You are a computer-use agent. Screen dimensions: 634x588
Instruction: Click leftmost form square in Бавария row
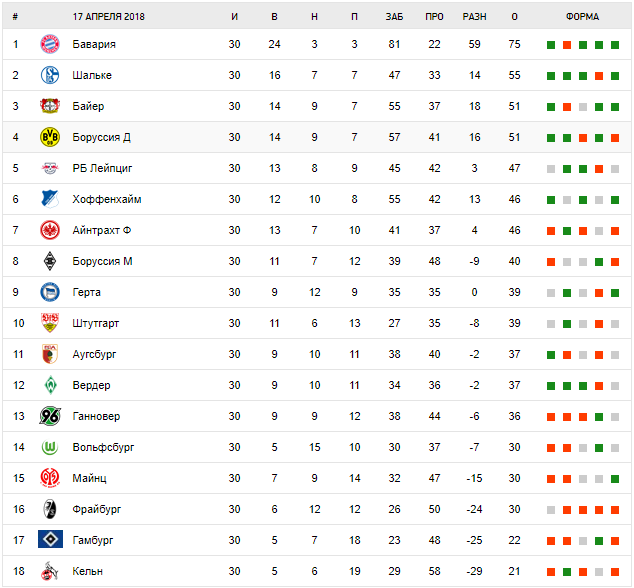[551, 45]
